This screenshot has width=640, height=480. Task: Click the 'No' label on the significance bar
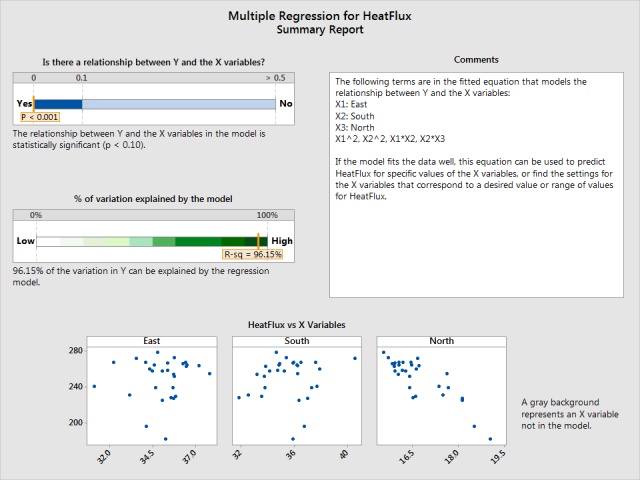point(285,103)
